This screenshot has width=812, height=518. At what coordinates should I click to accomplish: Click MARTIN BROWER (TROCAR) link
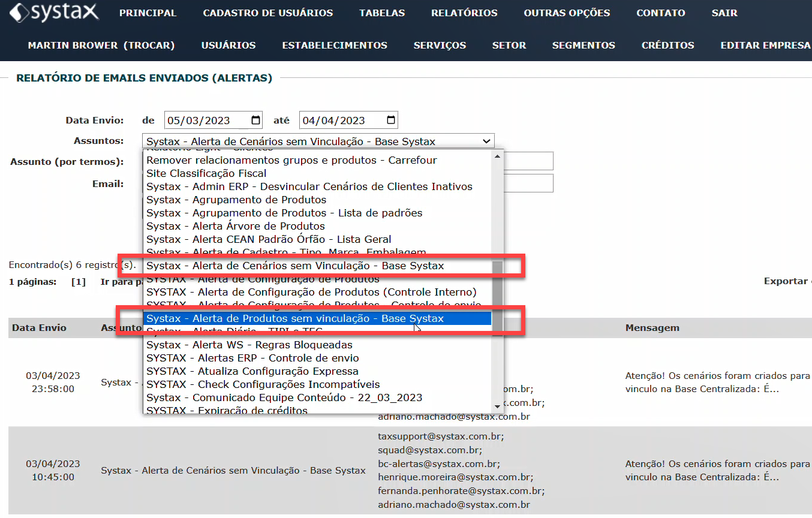click(101, 45)
